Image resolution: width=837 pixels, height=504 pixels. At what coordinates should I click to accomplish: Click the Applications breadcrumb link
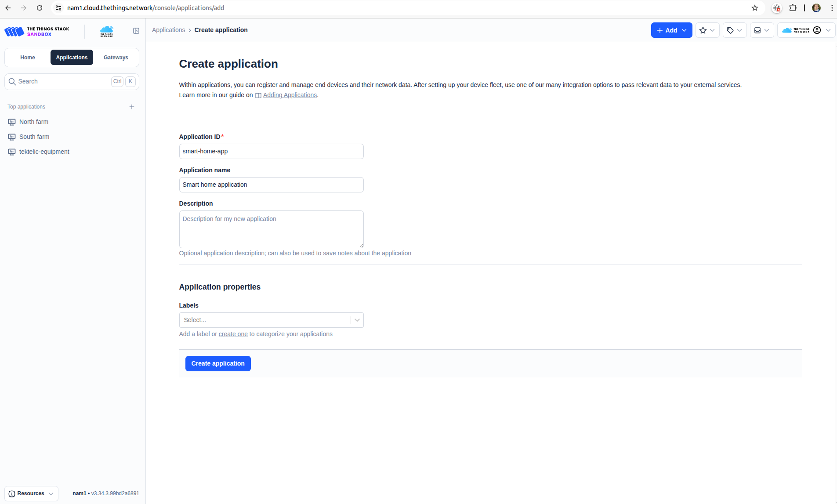(168, 30)
